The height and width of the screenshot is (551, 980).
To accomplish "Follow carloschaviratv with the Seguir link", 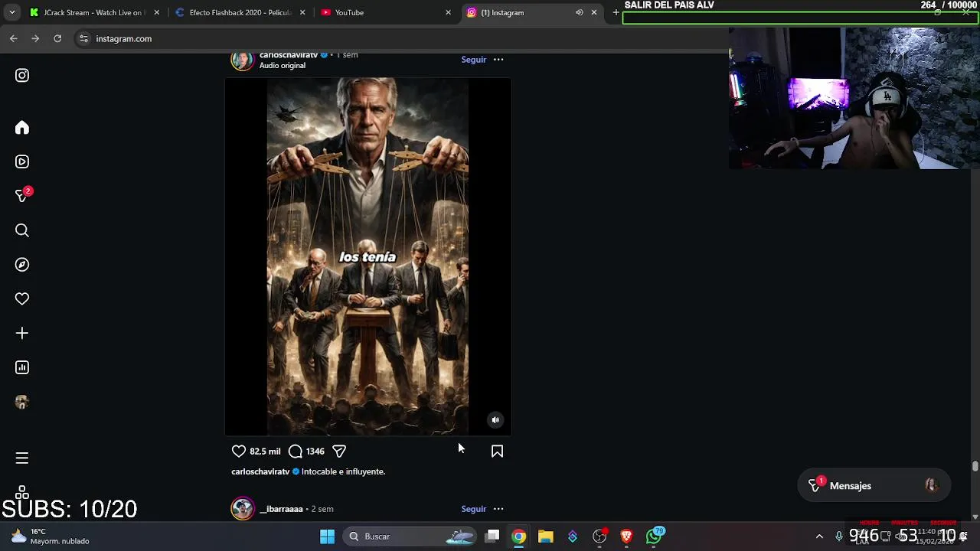I will [473, 60].
